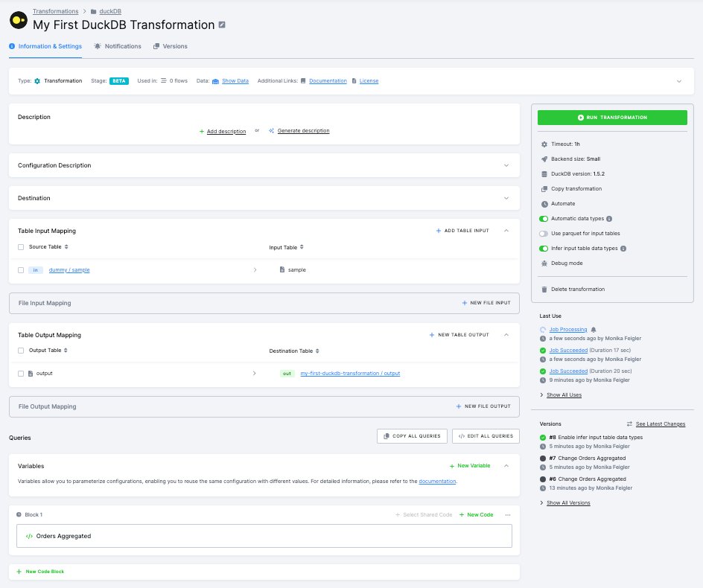Check the dummy / sample row checkbox
Screen dimensions: 703x588
21,270
